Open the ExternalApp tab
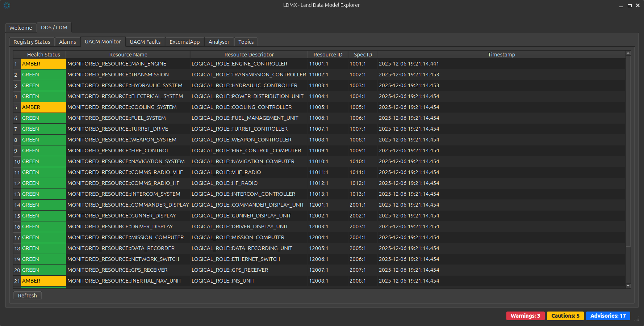Viewport: 644px width, 326px height. pyautogui.click(x=185, y=42)
